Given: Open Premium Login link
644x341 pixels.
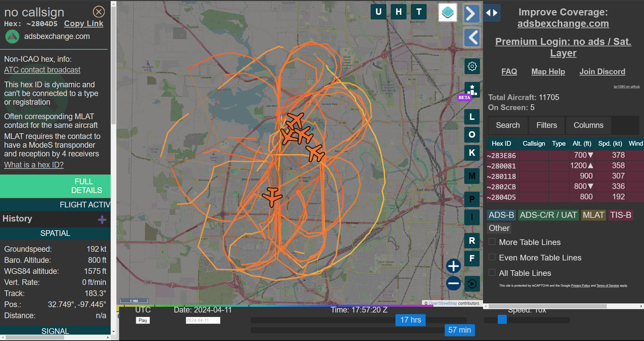Looking at the screenshot, I should click(563, 47).
